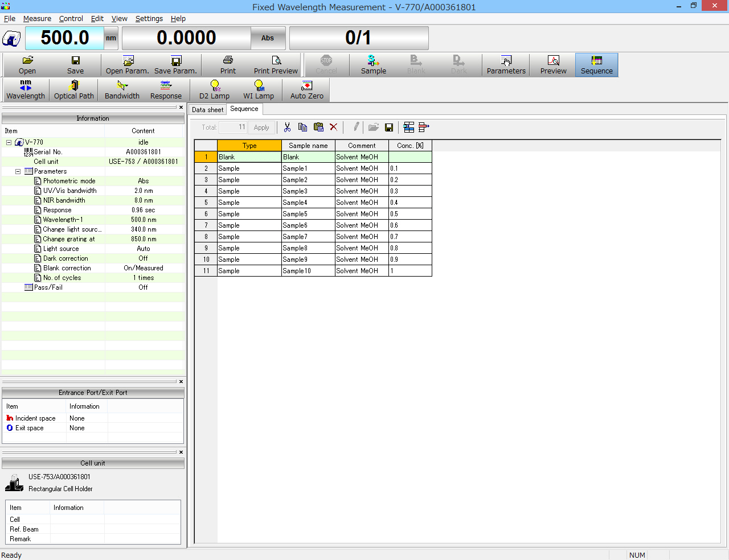This screenshot has height=560, width=729.
Task: Toggle the Sequence view button
Action: (596, 65)
